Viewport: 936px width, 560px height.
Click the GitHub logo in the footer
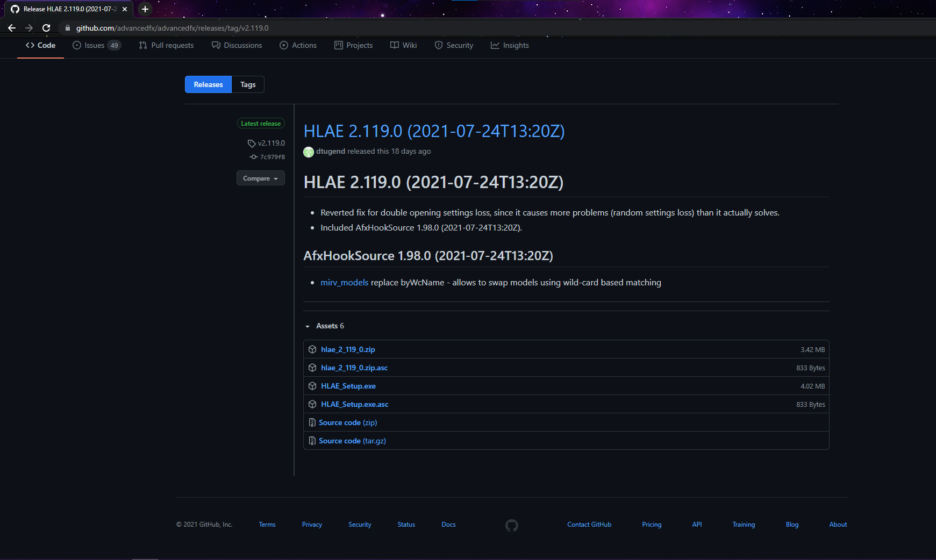pyautogui.click(x=512, y=525)
